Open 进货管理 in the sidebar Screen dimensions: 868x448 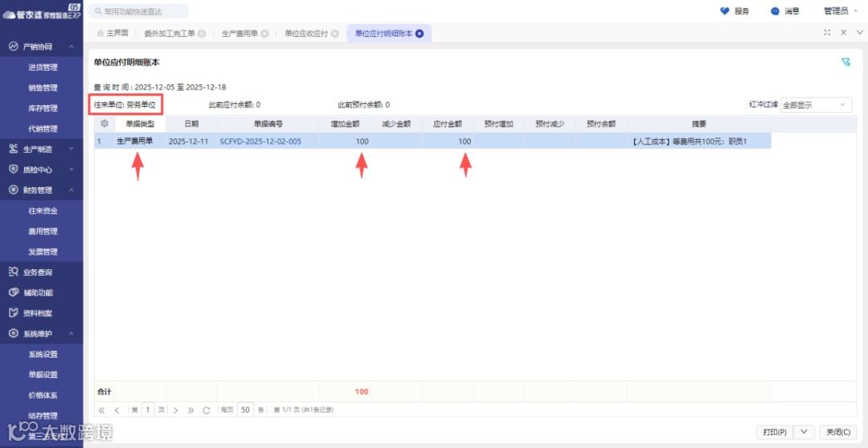click(x=43, y=68)
